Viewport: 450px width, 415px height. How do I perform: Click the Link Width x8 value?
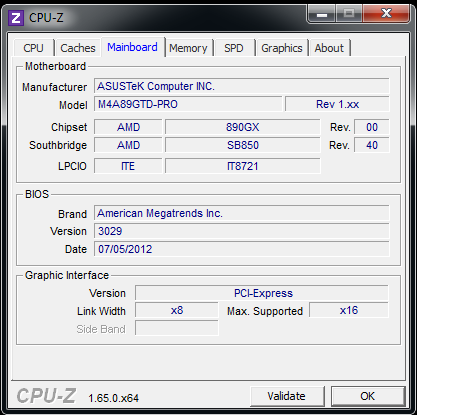pos(177,310)
